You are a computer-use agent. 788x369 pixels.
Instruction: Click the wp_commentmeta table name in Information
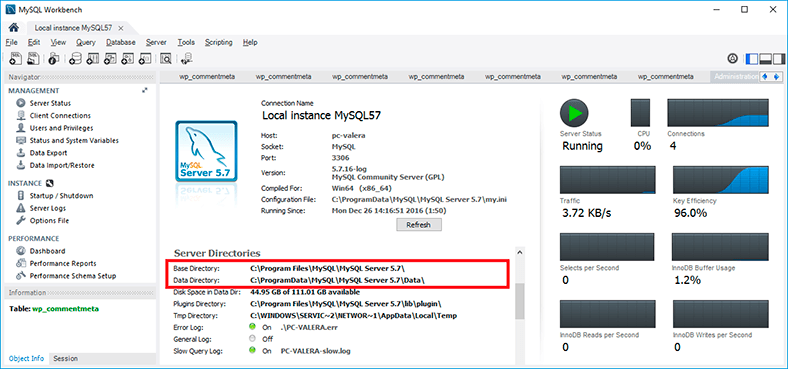(x=65, y=309)
